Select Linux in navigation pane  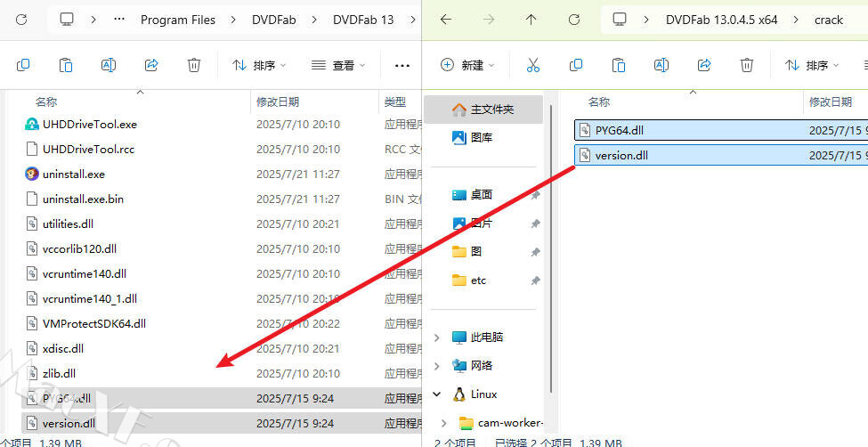(x=483, y=394)
